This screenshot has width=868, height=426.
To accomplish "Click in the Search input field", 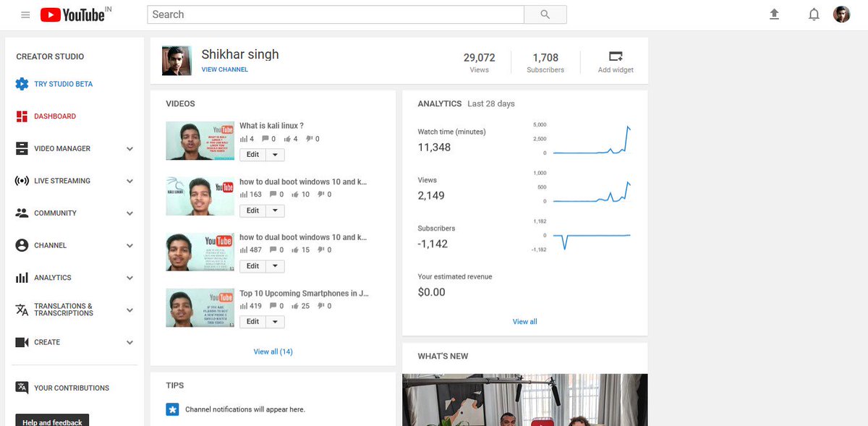I will 336,14.
